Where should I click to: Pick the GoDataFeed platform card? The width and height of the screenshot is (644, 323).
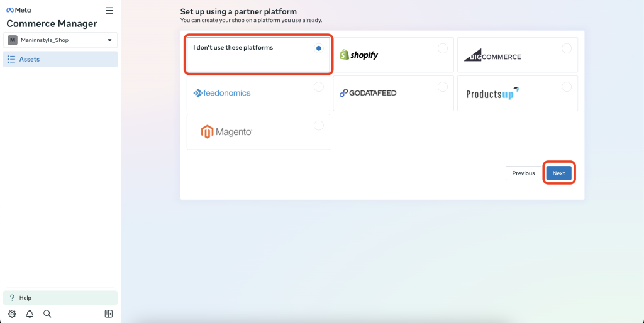tap(392, 93)
